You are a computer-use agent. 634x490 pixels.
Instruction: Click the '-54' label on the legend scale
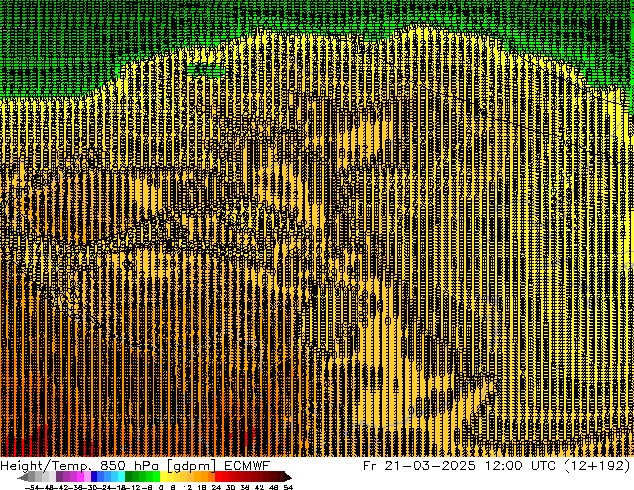[32, 487]
